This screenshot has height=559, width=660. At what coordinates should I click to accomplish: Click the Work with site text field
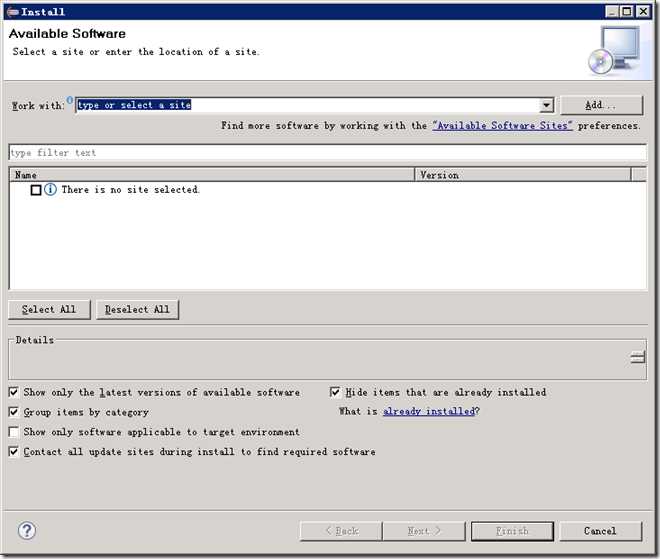(x=307, y=105)
